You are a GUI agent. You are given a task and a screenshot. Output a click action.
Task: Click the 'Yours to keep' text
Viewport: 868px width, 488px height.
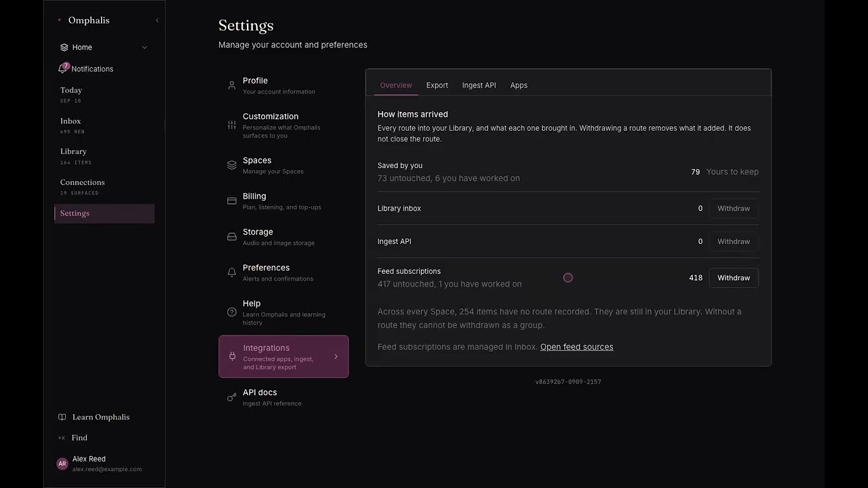[x=732, y=172]
